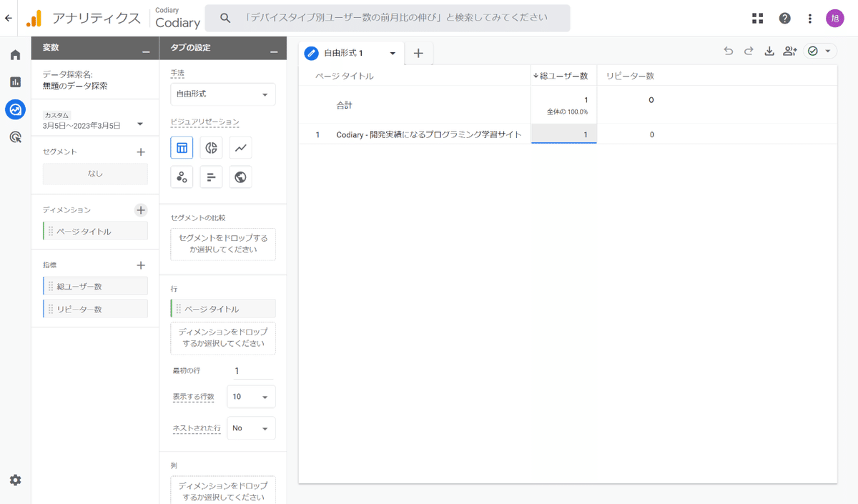Screen dimensions: 858x504
Task: Click the segment comparison drop zone
Action: (222, 244)
